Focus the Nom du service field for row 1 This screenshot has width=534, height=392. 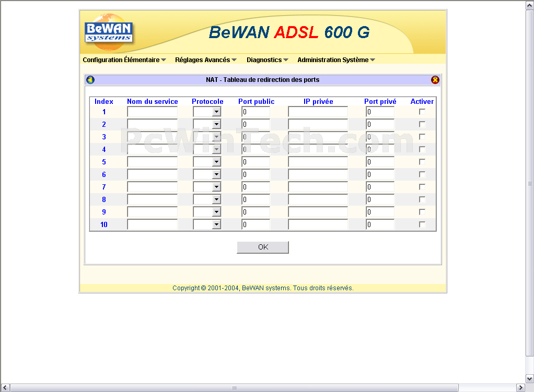152,112
